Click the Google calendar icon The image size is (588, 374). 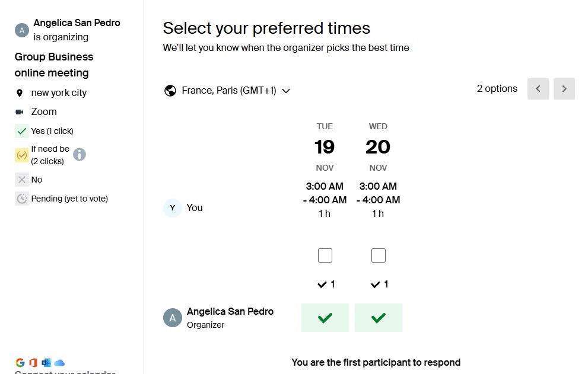click(20, 363)
